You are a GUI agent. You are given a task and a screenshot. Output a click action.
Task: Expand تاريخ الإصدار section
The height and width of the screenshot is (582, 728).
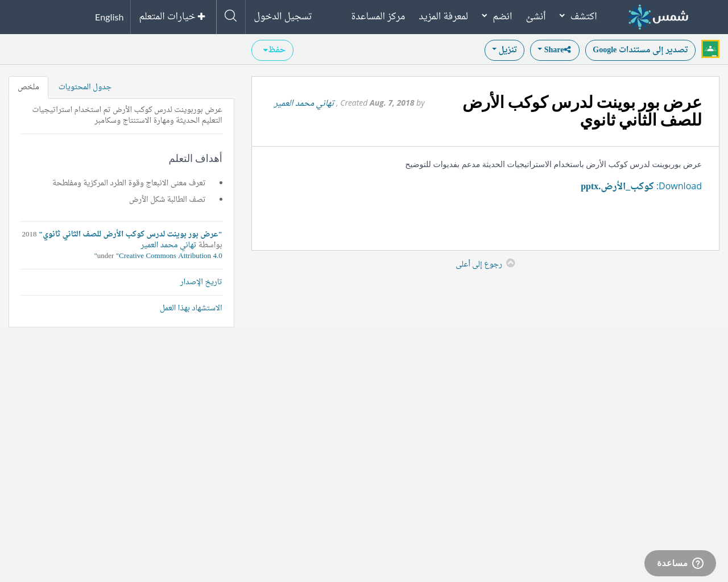point(201,282)
